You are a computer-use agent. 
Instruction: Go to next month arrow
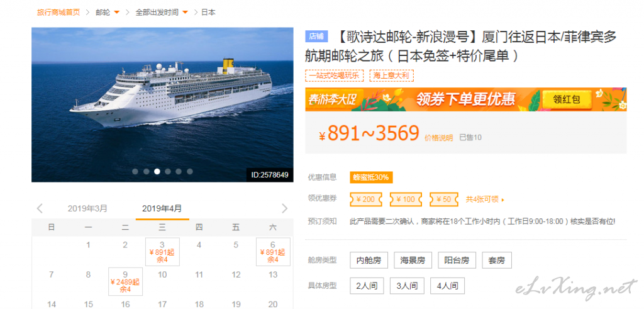point(285,208)
